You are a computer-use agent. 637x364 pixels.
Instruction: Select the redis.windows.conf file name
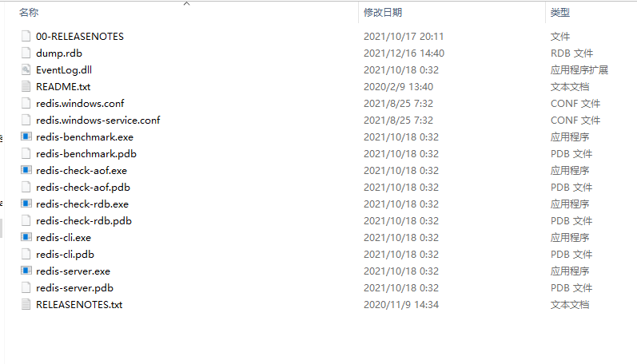pyautogui.click(x=80, y=104)
